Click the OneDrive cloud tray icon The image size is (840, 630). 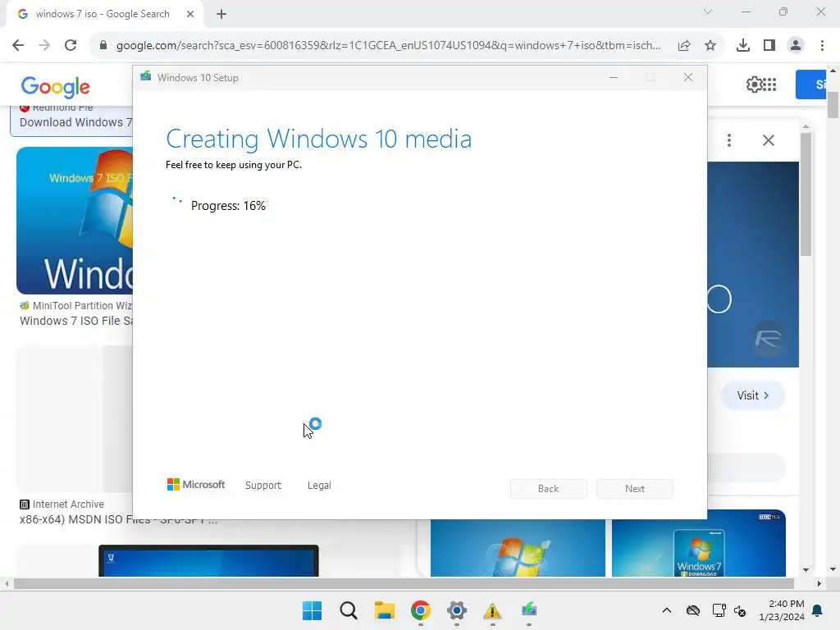tap(693, 610)
